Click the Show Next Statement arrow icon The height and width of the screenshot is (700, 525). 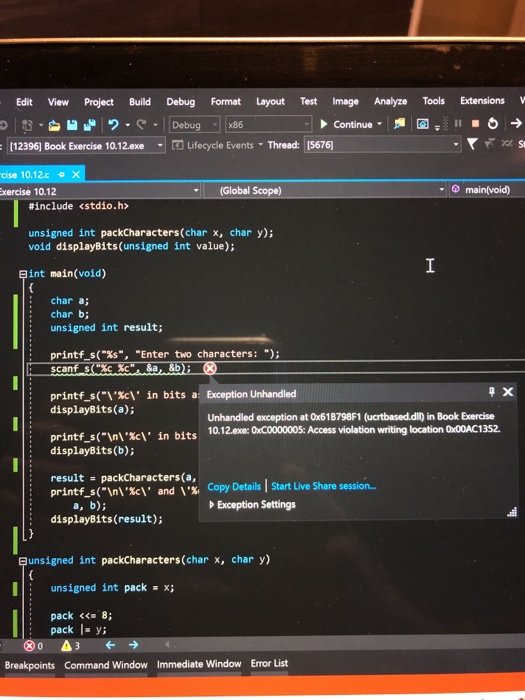coord(516,123)
